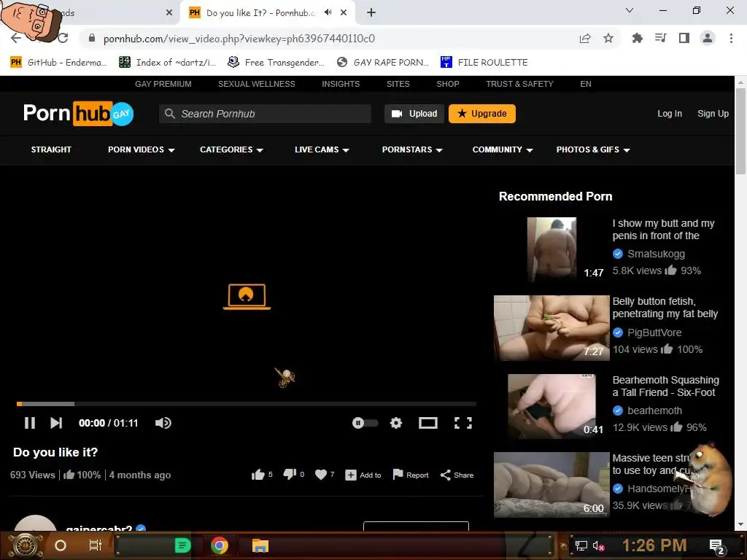This screenshot has height=560, width=747.
Task: Switch player to theater mode
Action: (427, 423)
